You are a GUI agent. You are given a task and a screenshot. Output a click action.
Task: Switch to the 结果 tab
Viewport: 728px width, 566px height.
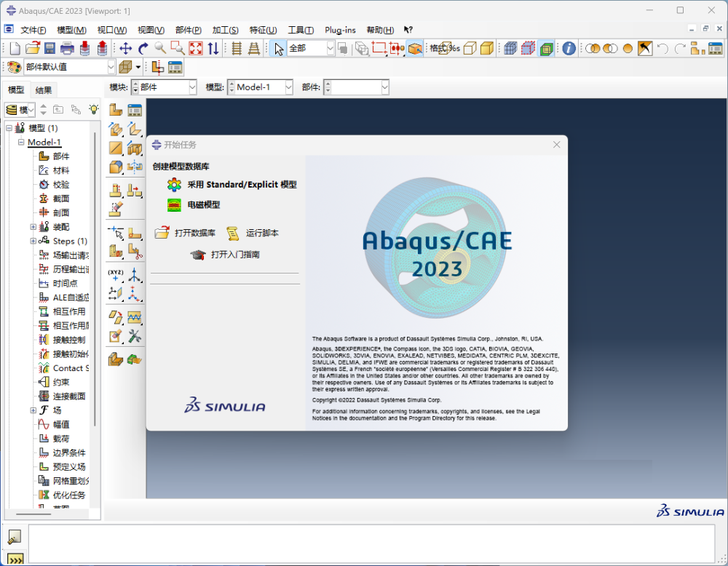tap(44, 90)
